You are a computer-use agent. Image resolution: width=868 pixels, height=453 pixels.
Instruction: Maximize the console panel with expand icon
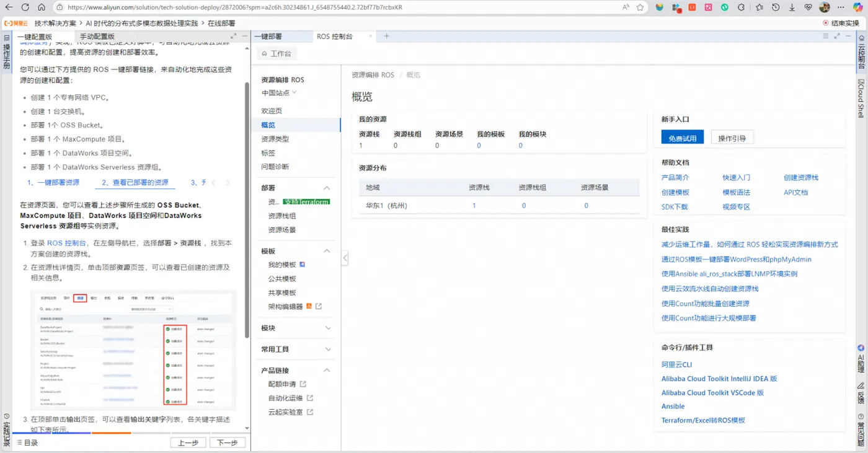click(837, 37)
